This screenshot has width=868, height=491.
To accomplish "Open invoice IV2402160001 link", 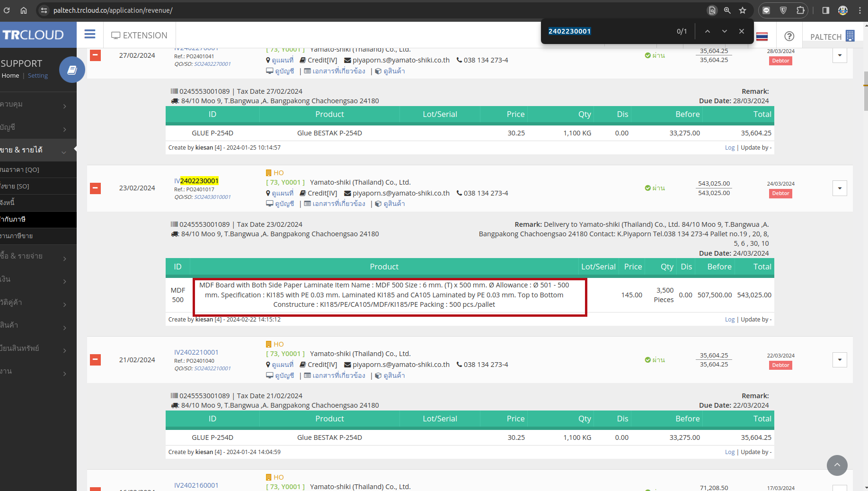I will [x=196, y=485].
